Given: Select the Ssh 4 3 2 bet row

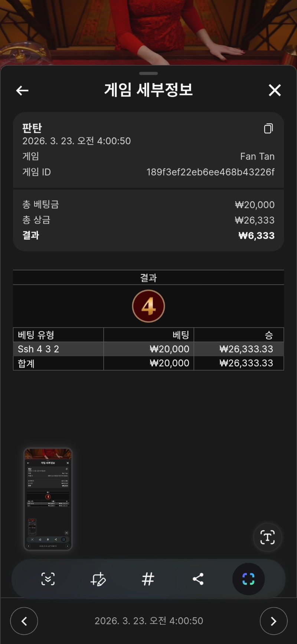Looking at the screenshot, I should click(x=148, y=349).
